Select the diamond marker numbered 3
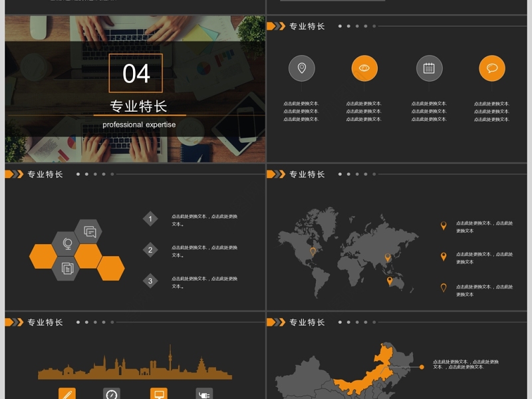 (150, 281)
